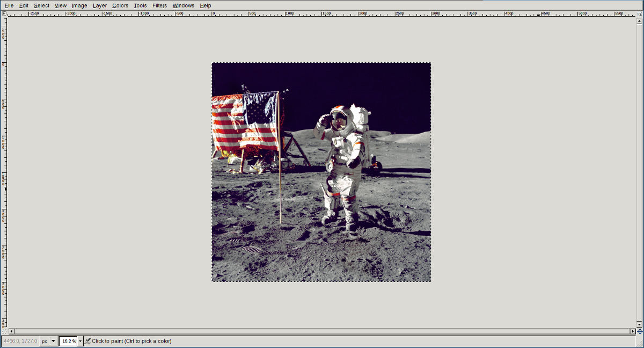
Task: Click the American flag in the canvas
Action: [245, 121]
